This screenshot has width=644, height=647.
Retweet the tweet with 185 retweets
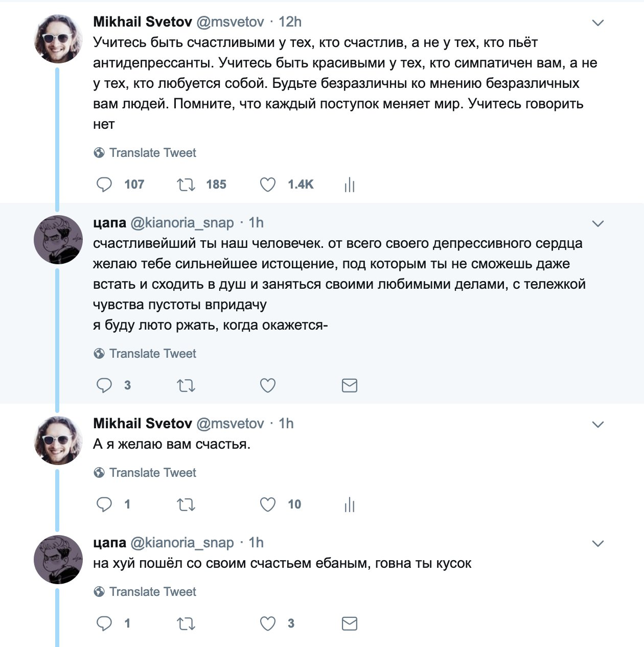(x=186, y=184)
